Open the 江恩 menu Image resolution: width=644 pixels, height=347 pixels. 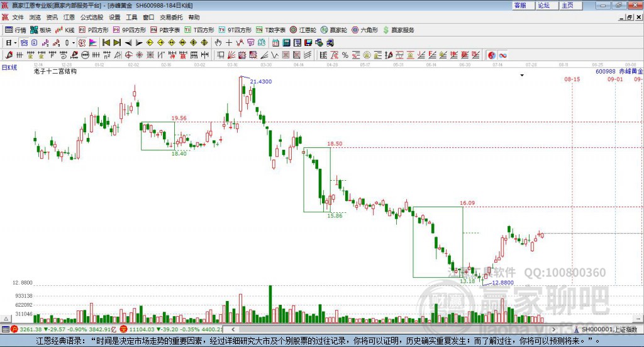tap(69, 17)
